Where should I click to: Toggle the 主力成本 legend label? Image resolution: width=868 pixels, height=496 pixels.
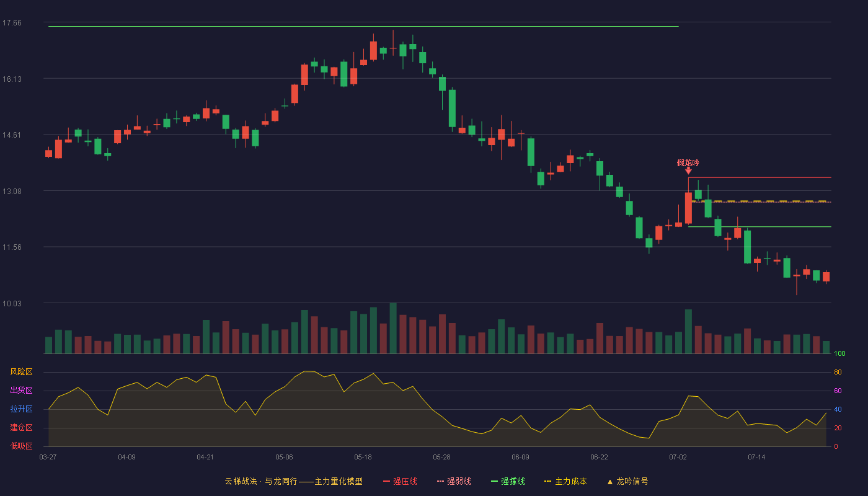click(570, 481)
